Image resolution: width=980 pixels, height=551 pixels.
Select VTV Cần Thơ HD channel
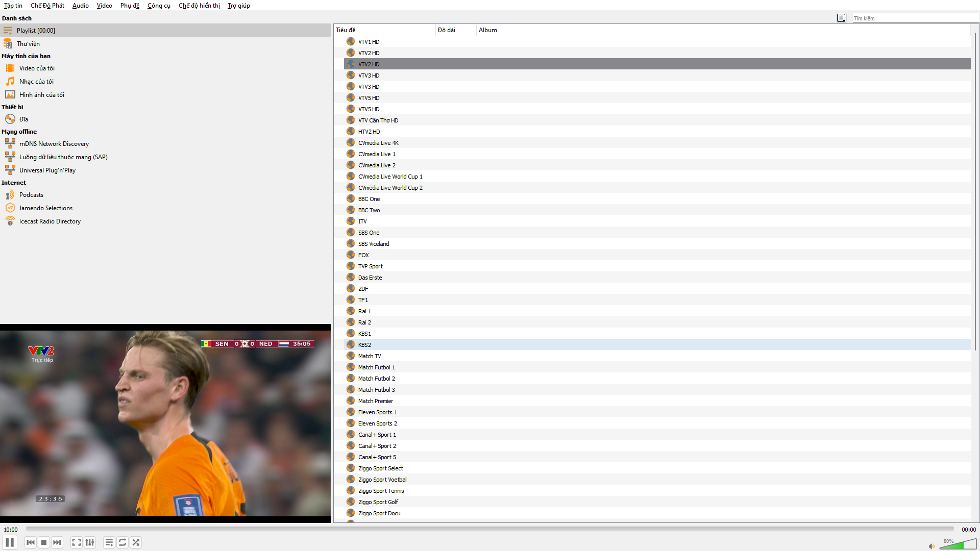pyautogui.click(x=657, y=120)
